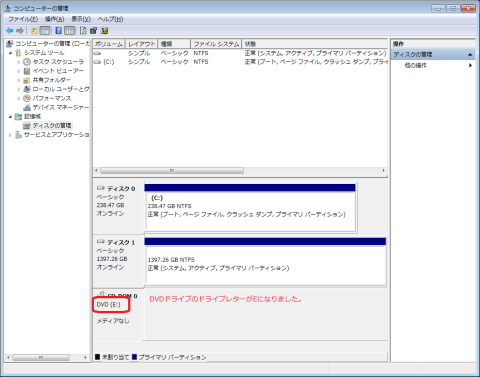This screenshot has width=480, height=377.
Task: Click the サービスとアプリケーション icon
Action: (x=19, y=135)
